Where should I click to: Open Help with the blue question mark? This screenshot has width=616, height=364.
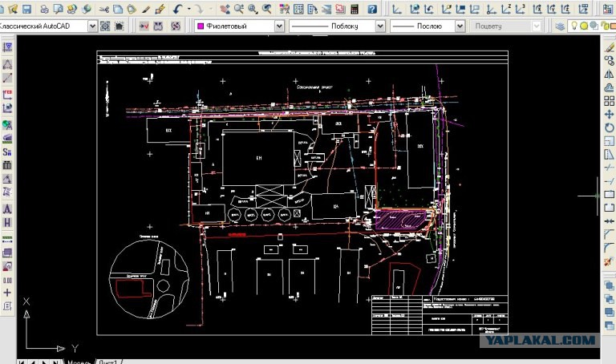pyautogui.click(x=372, y=9)
